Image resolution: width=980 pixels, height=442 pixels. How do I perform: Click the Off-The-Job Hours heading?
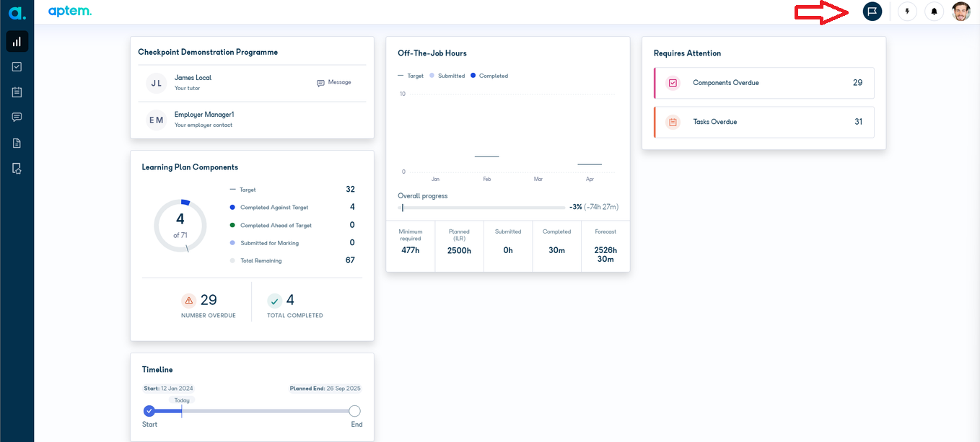pyautogui.click(x=432, y=53)
